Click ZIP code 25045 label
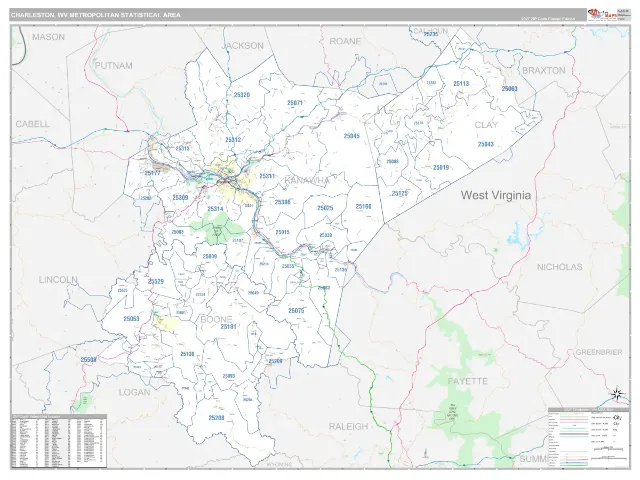 pos(351,136)
